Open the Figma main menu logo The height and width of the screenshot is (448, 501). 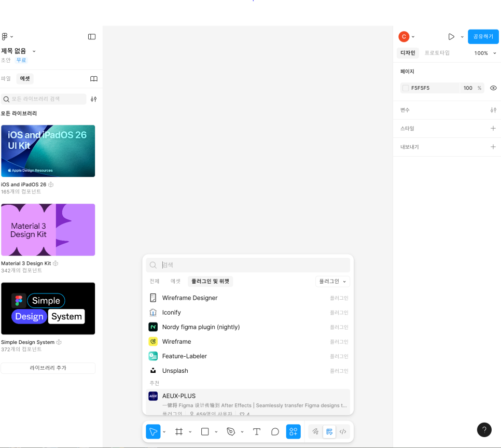point(5,37)
